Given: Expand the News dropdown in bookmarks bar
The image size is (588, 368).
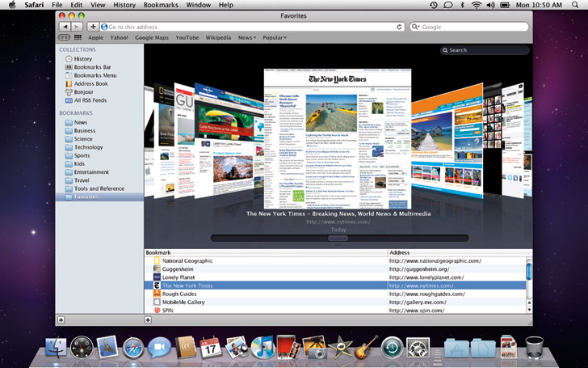Looking at the screenshot, I should click(x=247, y=37).
